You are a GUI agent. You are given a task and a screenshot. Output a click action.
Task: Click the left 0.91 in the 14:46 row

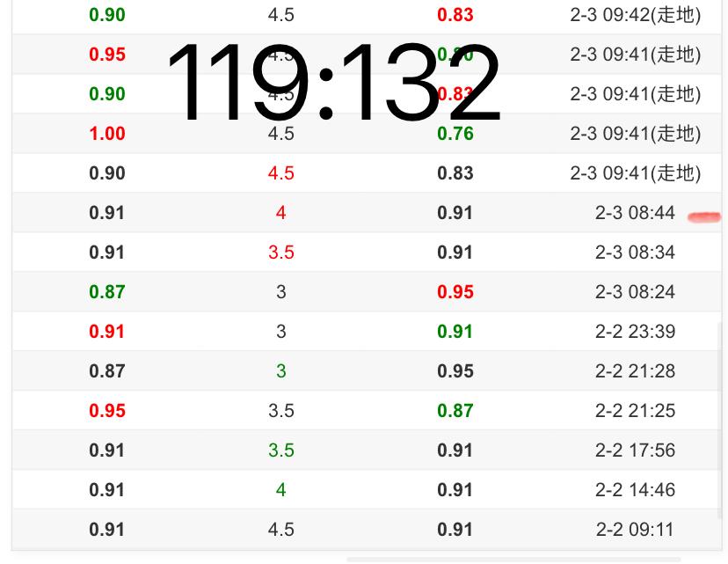coord(106,490)
